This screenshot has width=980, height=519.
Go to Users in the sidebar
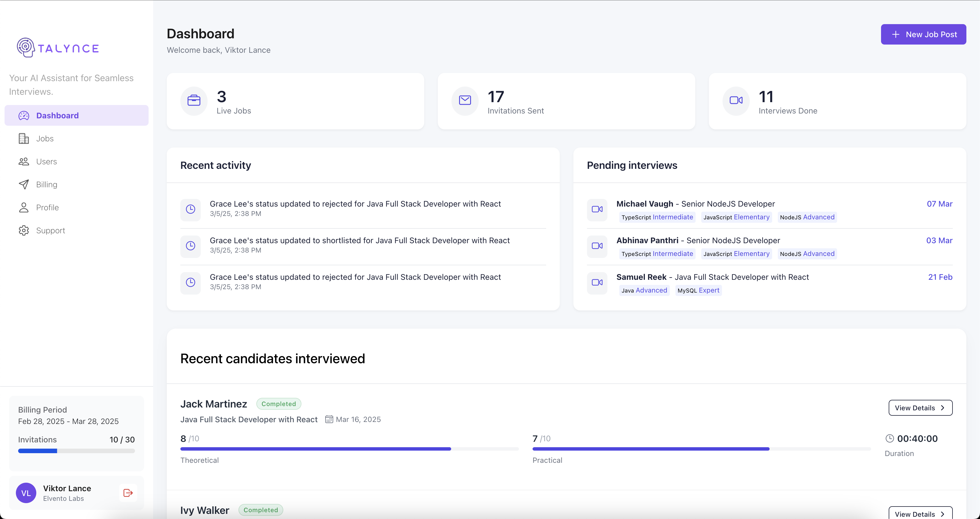tap(46, 161)
